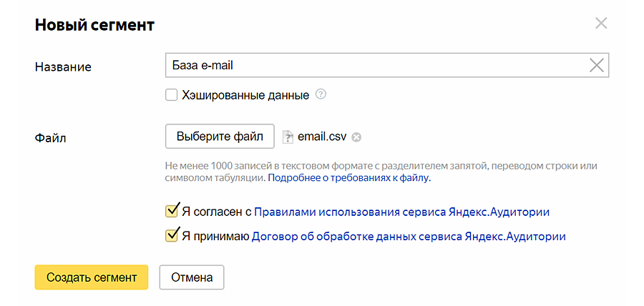Click the file icon before email.csv

[288, 137]
